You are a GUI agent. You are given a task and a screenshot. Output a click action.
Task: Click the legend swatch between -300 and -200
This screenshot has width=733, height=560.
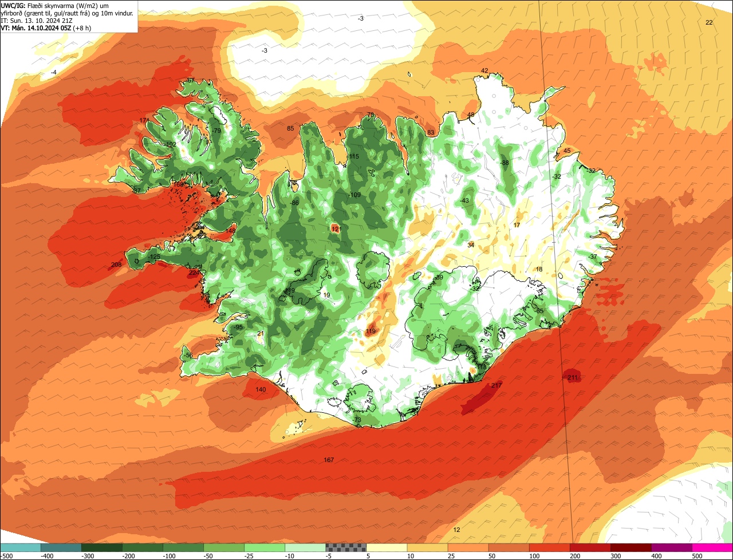(x=102, y=547)
